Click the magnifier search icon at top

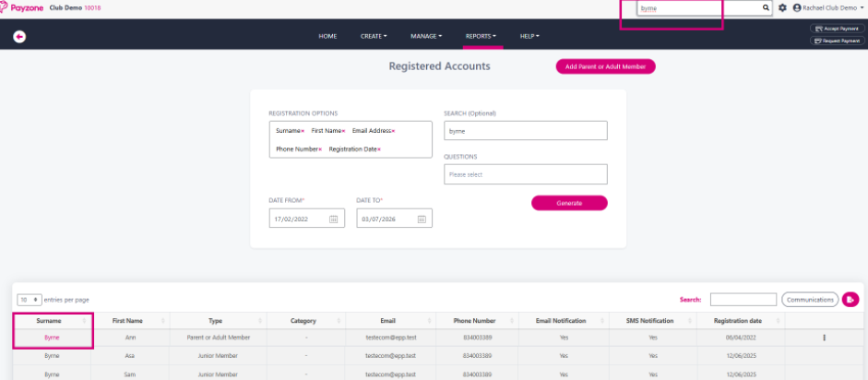(x=766, y=7)
